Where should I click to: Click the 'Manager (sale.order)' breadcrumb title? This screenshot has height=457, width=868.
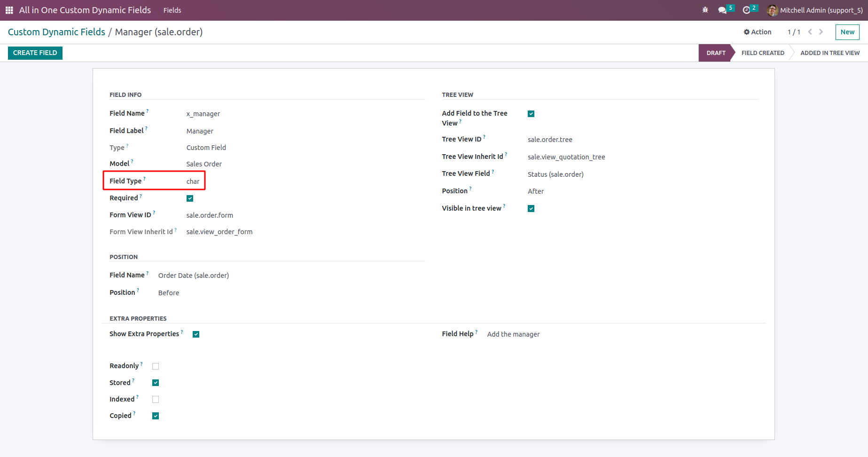coord(159,32)
